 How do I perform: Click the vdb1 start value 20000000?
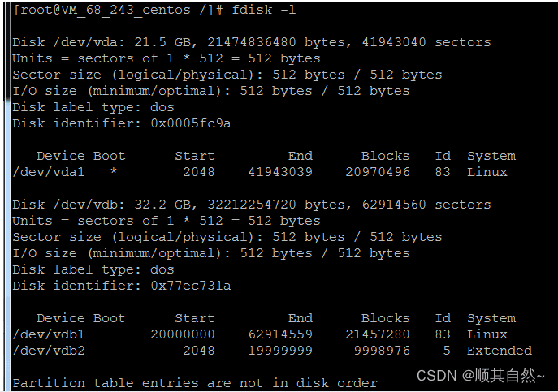coord(183,334)
